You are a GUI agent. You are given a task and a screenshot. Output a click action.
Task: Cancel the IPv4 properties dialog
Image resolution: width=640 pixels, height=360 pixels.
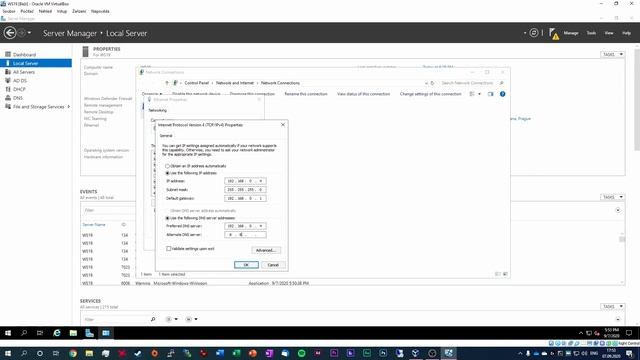[273, 265]
